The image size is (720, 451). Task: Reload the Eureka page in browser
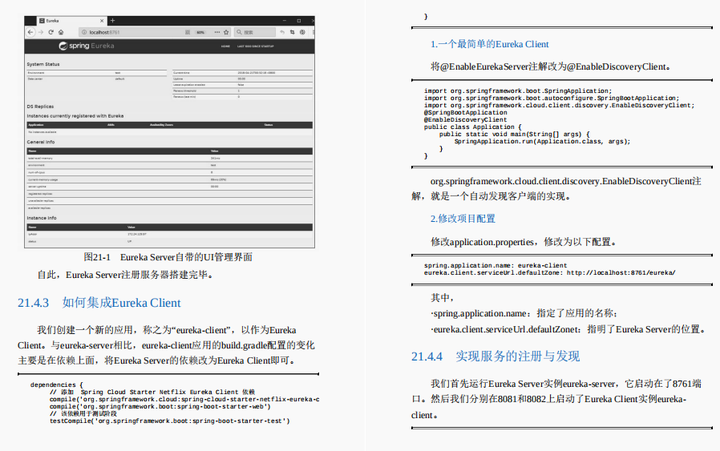tap(51, 32)
